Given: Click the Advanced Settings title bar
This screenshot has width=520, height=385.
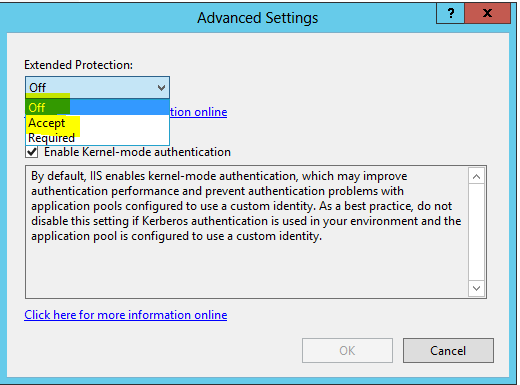Looking at the screenshot, I should 257,18.
